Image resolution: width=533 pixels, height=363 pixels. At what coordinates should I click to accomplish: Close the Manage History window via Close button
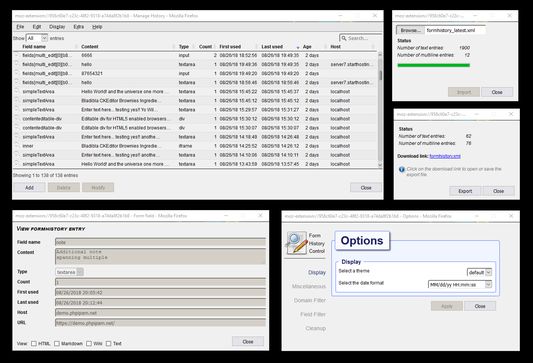tap(366, 188)
